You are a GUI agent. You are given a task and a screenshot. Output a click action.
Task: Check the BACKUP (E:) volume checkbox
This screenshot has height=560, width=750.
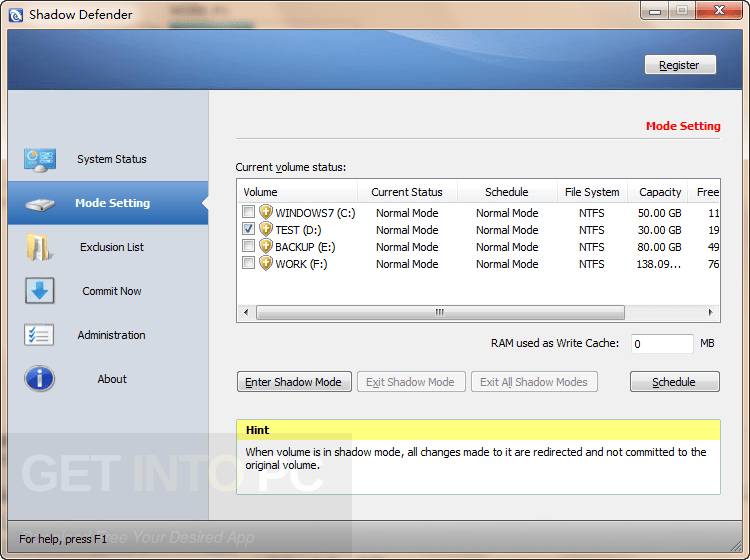pos(248,246)
